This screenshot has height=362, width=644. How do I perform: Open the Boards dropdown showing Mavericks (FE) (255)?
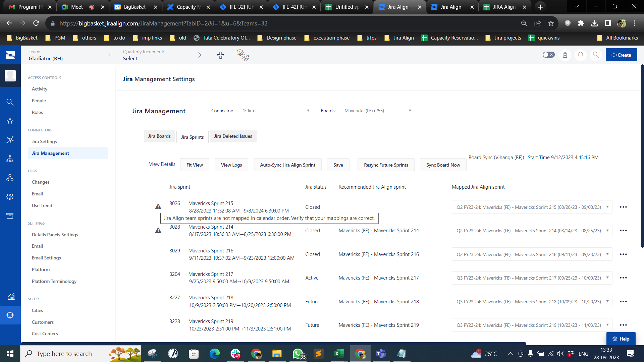coord(377,110)
